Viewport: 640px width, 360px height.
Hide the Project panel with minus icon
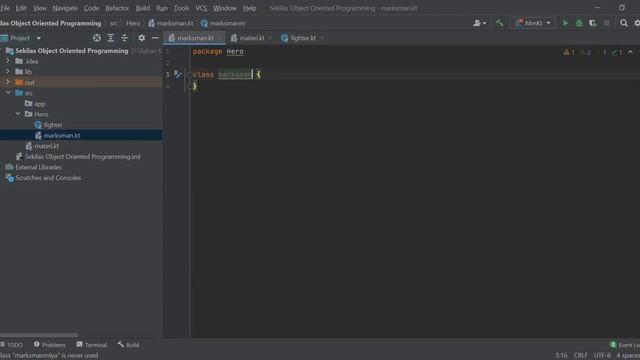(156, 38)
